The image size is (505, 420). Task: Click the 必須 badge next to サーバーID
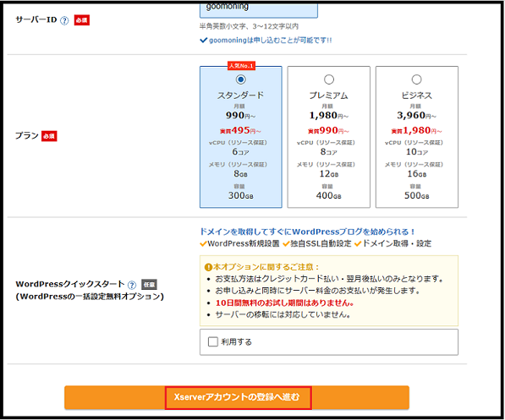(x=82, y=20)
